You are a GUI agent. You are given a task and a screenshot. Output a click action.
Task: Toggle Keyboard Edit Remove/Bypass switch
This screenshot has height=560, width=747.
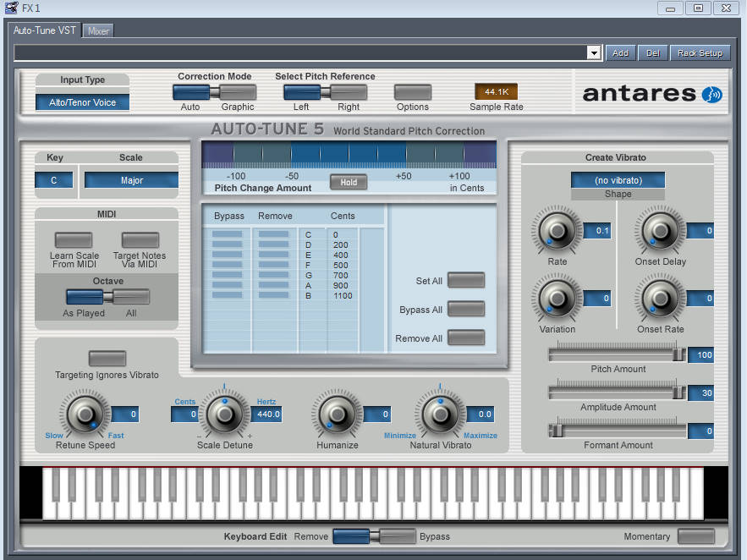click(375, 536)
